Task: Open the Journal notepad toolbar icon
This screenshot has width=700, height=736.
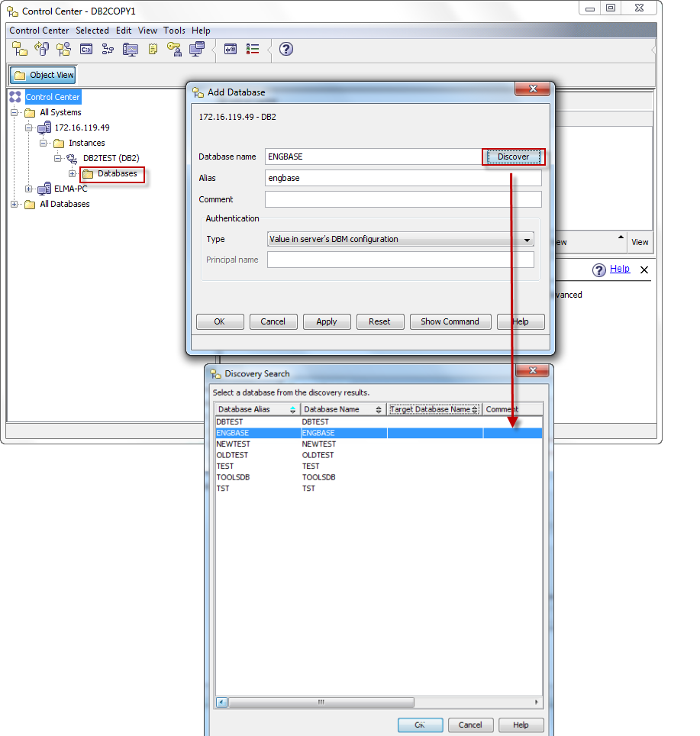Action: click(153, 49)
